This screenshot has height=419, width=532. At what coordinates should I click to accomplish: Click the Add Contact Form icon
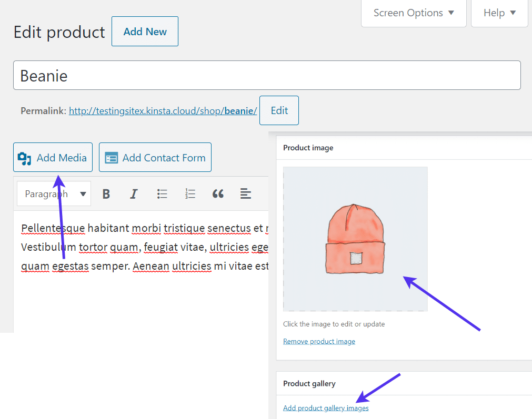click(111, 157)
